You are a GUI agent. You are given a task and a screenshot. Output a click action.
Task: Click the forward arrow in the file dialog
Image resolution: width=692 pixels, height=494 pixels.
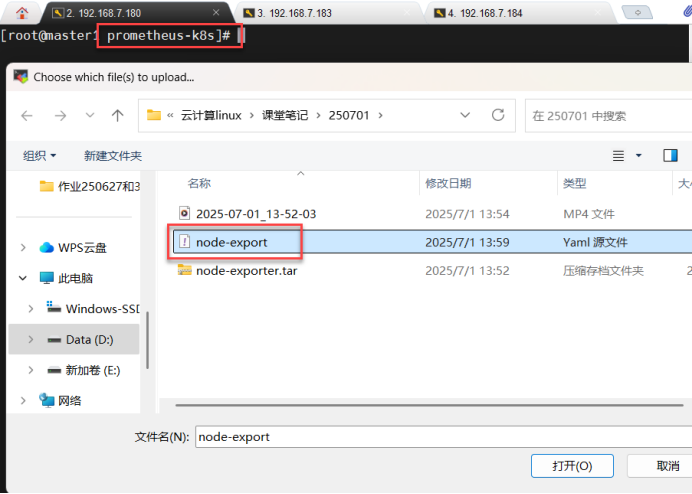[x=59, y=115]
